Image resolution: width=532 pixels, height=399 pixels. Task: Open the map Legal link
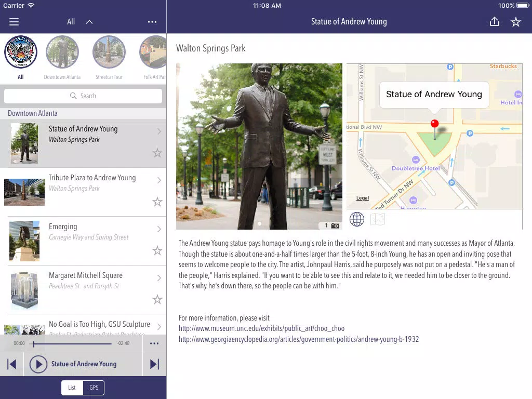click(362, 198)
